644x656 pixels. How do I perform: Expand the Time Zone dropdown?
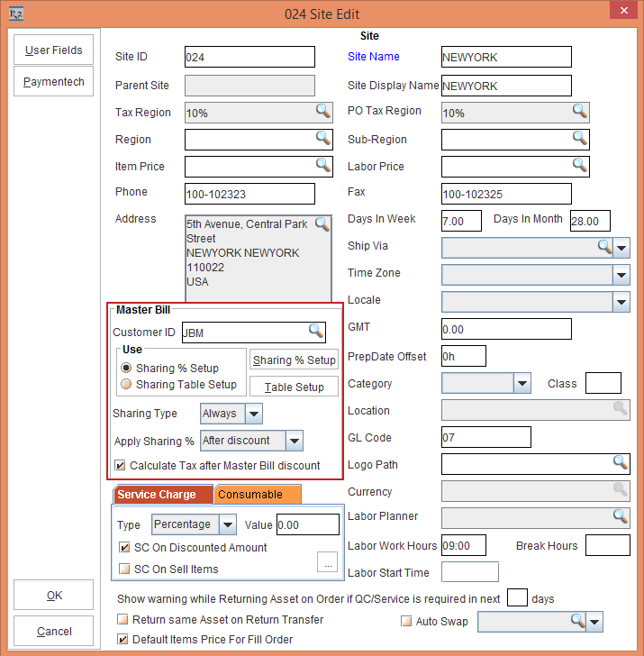(621, 276)
